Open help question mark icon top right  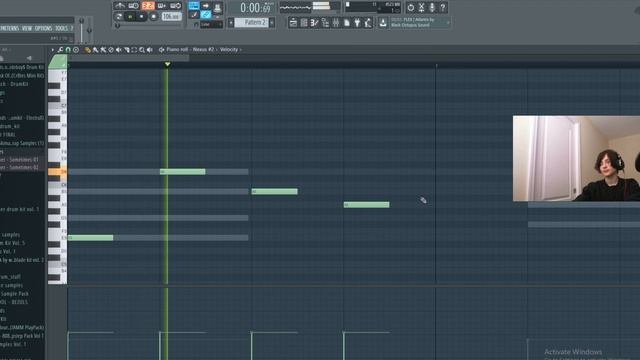click(443, 7)
